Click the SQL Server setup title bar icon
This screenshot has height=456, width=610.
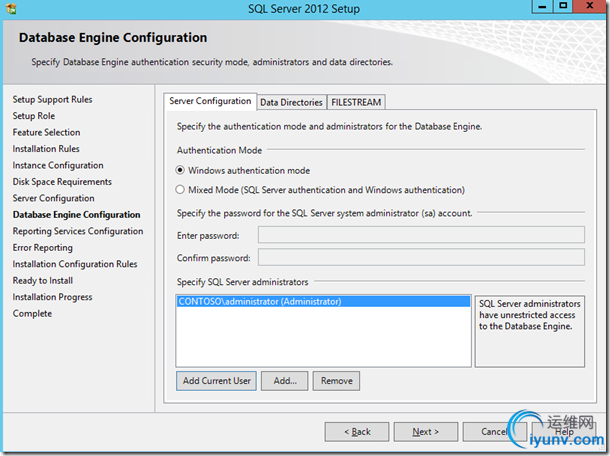point(11,8)
